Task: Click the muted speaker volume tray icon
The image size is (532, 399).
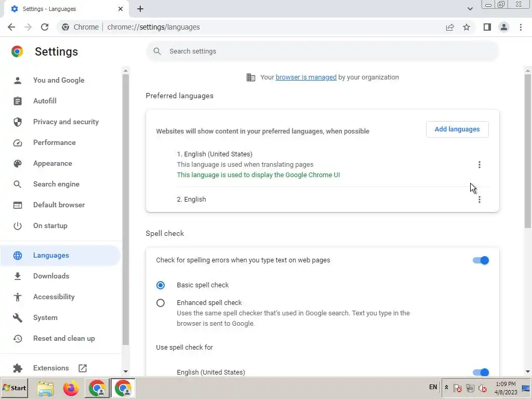Action: tap(482, 388)
